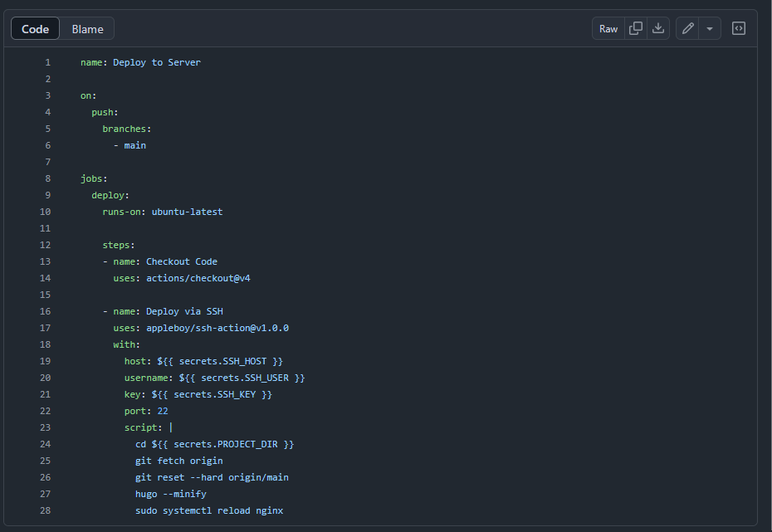Image resolution: width=772 pixels, height=532 pixels.
Task: Edit this file with pencil icon
Action: (688, 28)
